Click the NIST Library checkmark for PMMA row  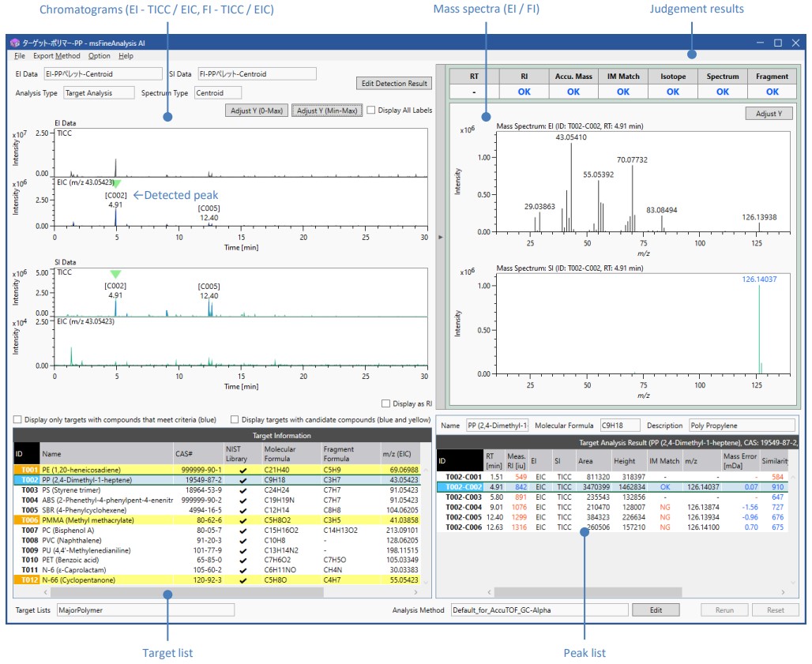242,520
